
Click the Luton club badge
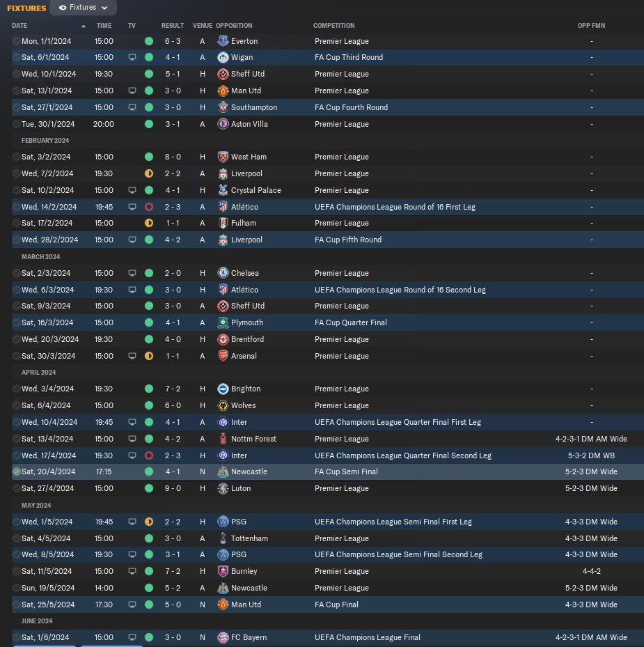tap(223, 488)
